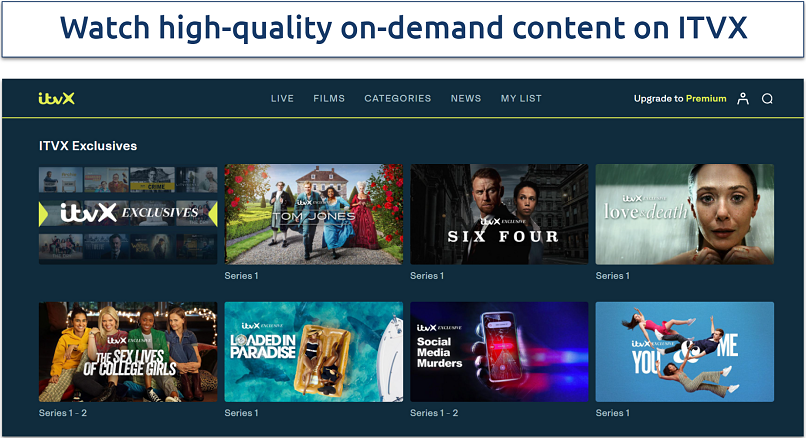Go to the FILMS section

329,99
